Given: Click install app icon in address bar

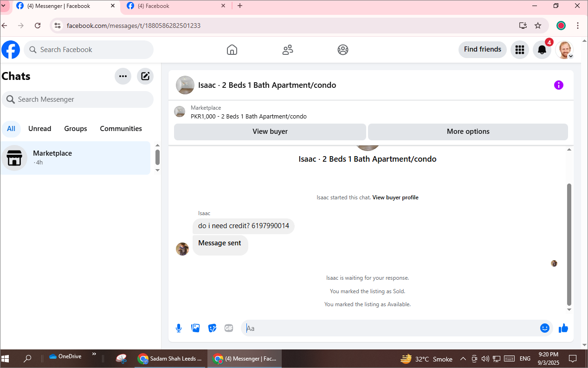Looking at the screenshot, I should [x=523, y=26].
